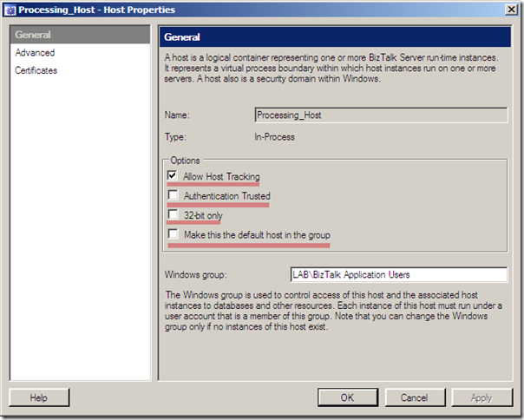The image size is (524, 420).
Task: Click the Options group label
Action: click(x=185, y=161)
